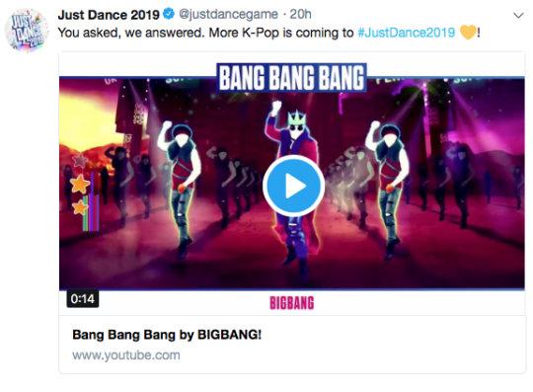Expand the tweet options chevron
Image resolution: width=533 pixels, height=392 pixels.
[518, 15]
